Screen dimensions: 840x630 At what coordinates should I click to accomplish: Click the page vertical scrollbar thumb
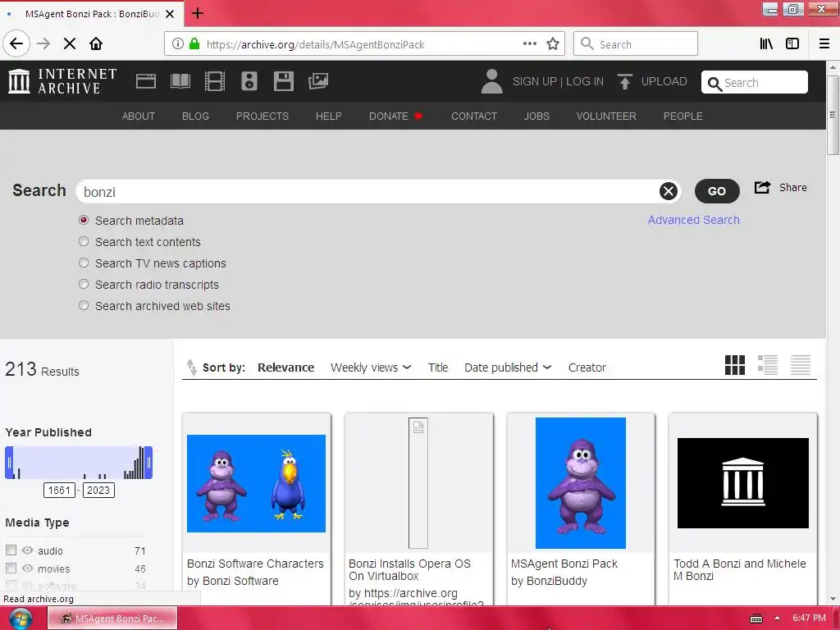(833, 114)
